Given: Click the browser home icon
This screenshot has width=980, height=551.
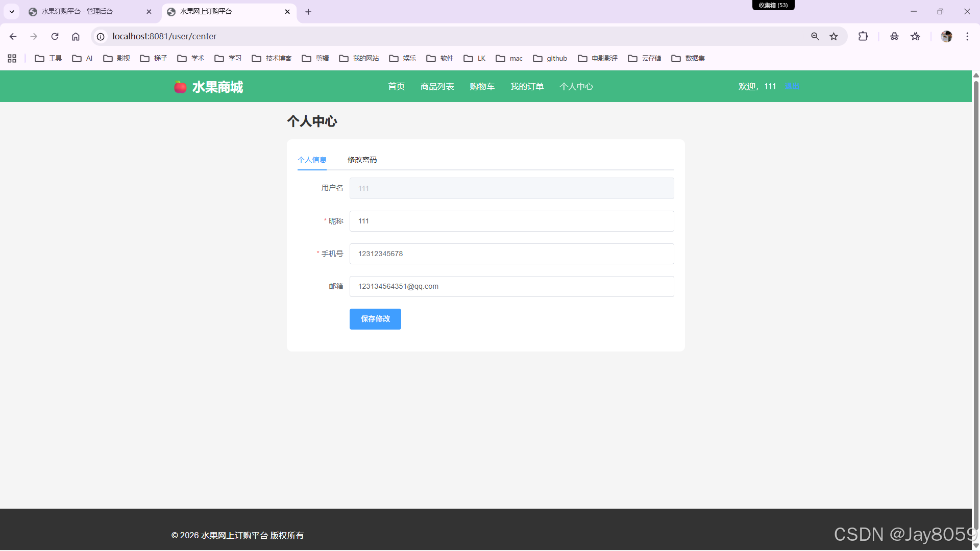Looking at the screenshot, I should coord(76,36).
